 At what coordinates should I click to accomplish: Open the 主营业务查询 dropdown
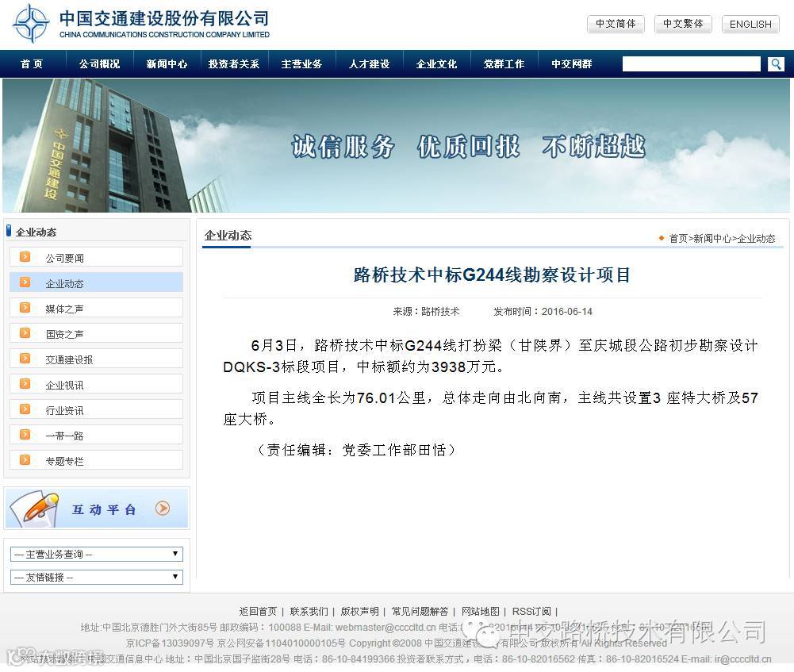(97, 554)
